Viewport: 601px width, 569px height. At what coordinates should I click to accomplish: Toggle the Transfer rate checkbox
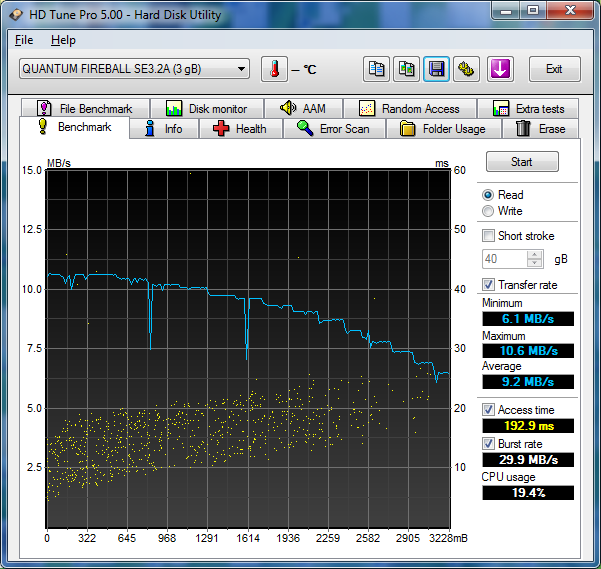point(488,285)
